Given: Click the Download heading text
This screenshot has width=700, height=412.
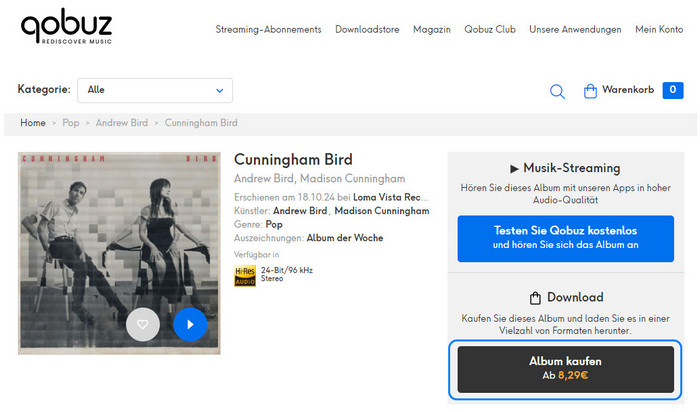Looking at the screenshot, I should coord(575,297).
